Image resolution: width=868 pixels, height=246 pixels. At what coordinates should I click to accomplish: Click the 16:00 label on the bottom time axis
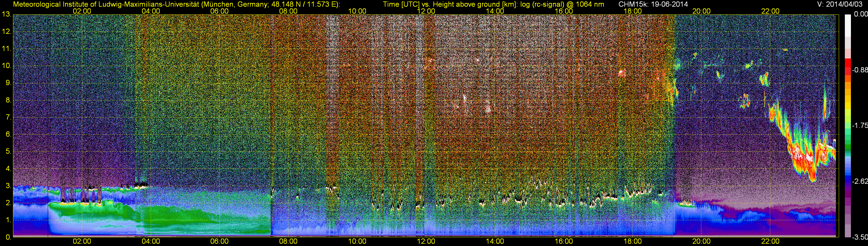pos(564,241)
